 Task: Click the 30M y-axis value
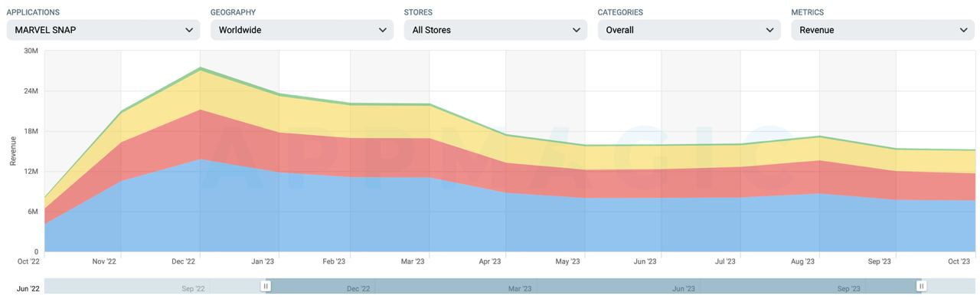(31, 51)
